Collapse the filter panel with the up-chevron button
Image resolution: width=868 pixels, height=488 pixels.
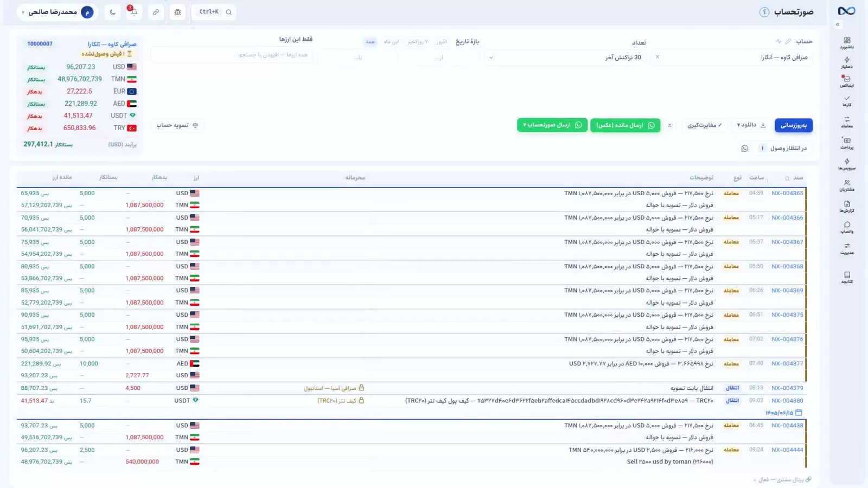coord(669,125)
